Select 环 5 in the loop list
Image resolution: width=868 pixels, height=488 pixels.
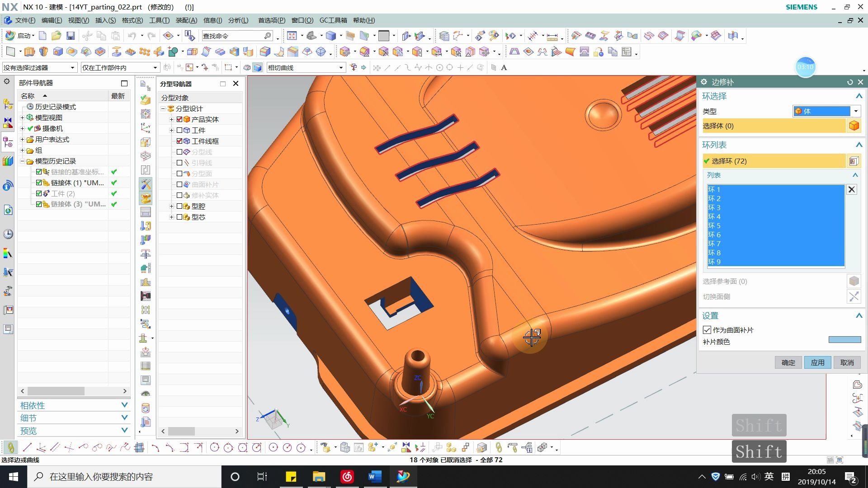(776, 225)
